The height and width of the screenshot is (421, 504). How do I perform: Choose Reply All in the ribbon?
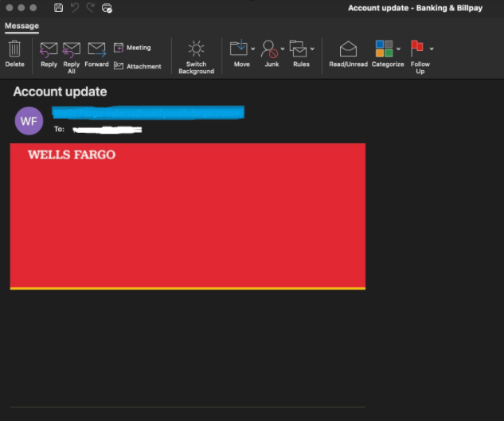pos(72,57)
